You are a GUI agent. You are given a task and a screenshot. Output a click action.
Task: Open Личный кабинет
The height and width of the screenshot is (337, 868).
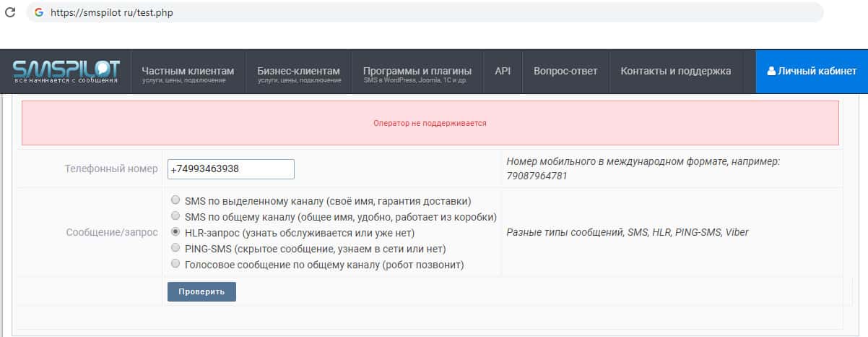click(x=812, y=71)
